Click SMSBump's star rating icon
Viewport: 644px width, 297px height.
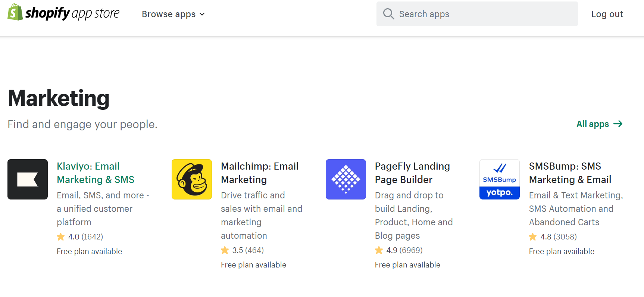(x=532, y=236)
